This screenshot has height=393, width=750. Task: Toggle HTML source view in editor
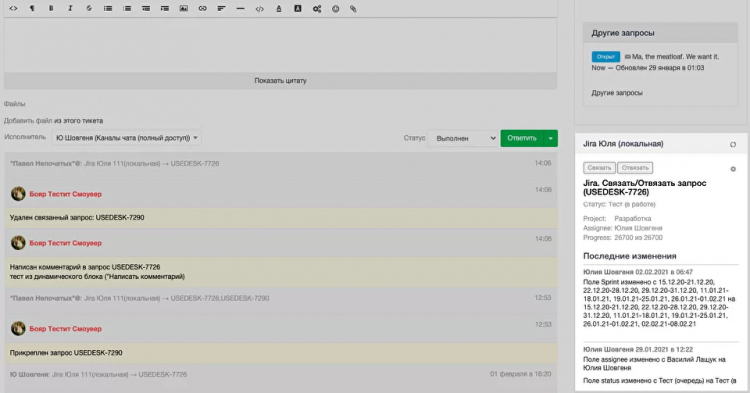coord(13,9)
